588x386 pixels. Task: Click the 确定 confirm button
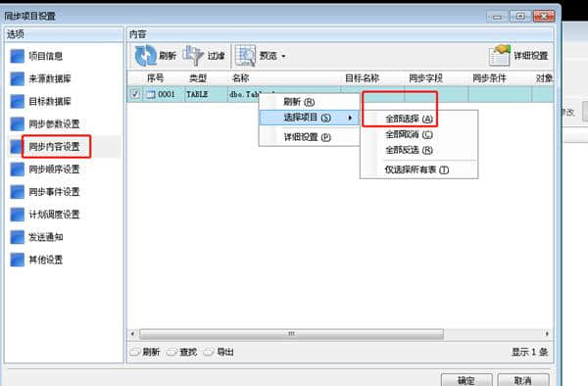[466, 380]
